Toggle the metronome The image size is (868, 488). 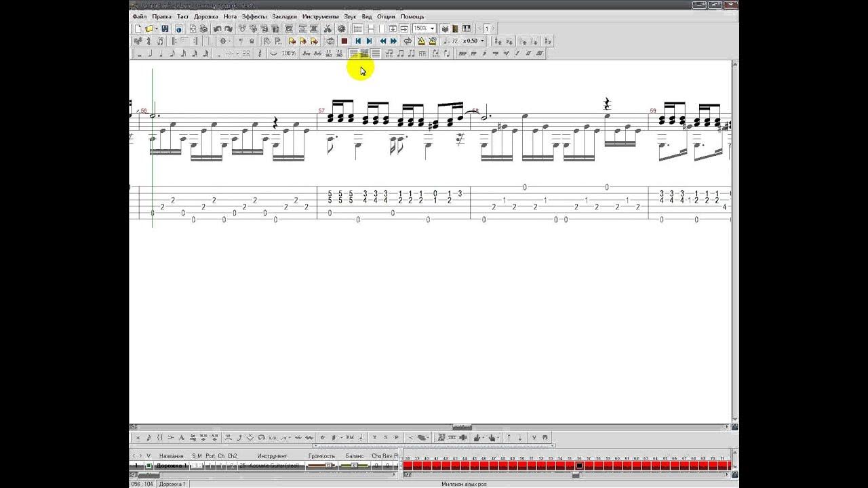coord(421,41)
